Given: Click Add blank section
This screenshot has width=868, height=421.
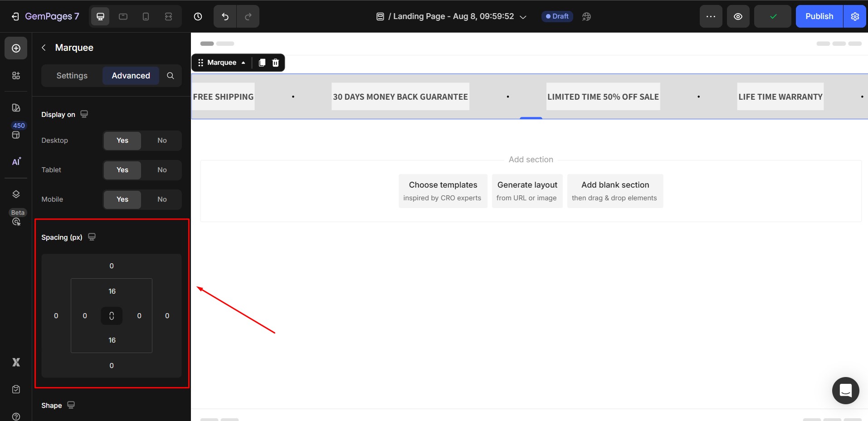Looking at the screenshot, I should (614, 191).
